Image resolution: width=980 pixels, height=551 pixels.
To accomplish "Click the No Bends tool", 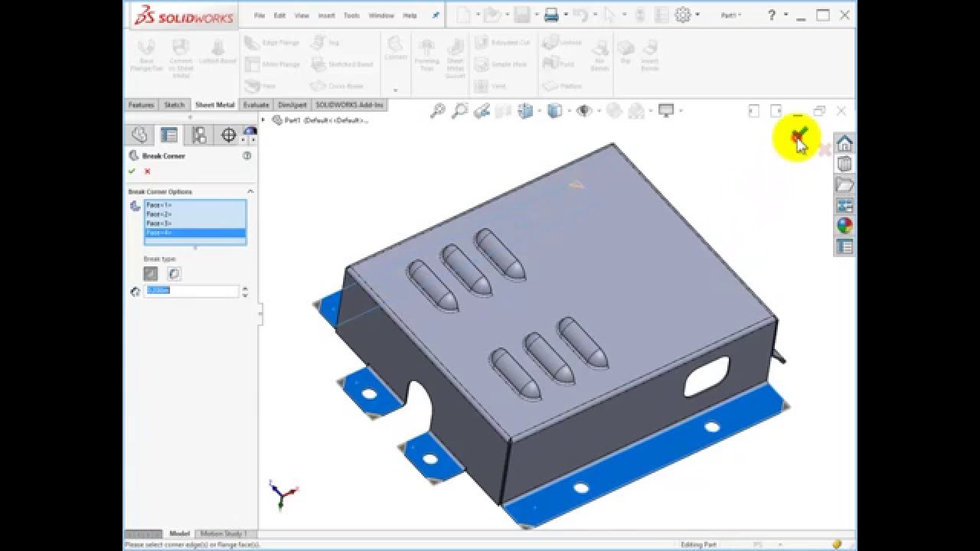I will (x=600, y=55).
